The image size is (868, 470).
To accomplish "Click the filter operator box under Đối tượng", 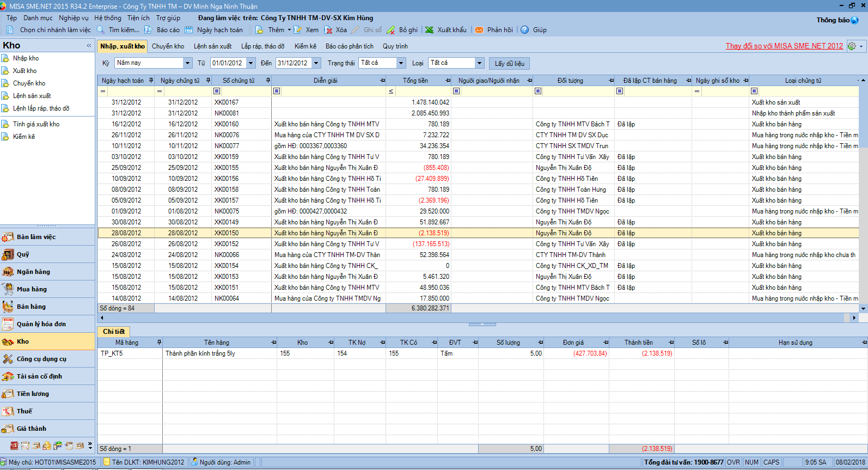I will pyautogui.click(x=538, y=91).
